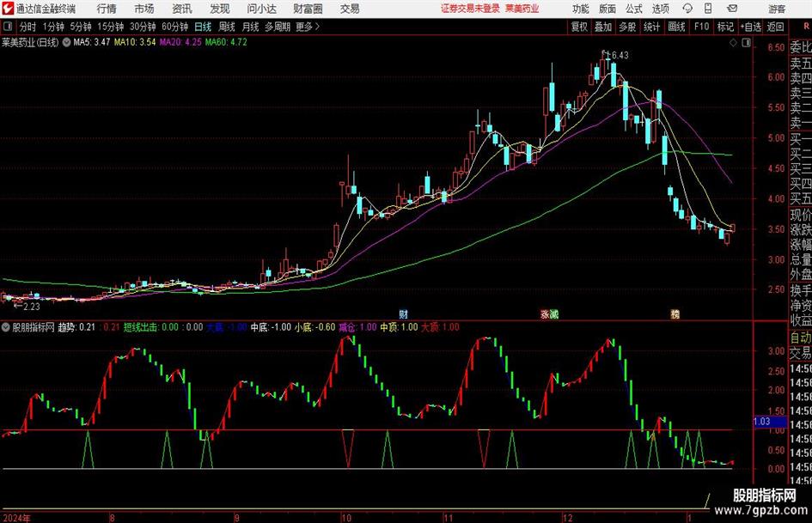Open the F10 company info button
The height and width of the screenshot is (523, 812).
701,27
